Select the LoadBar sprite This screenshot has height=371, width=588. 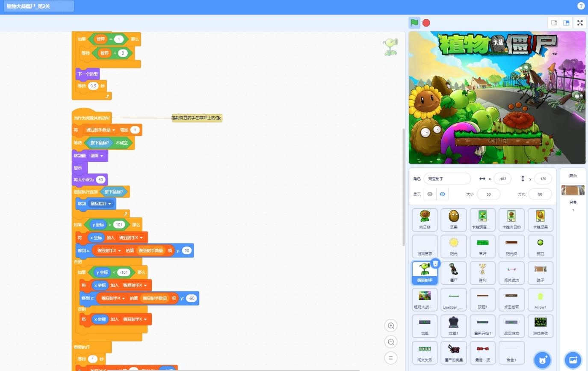pyautogui.click(x=454, y=300)
